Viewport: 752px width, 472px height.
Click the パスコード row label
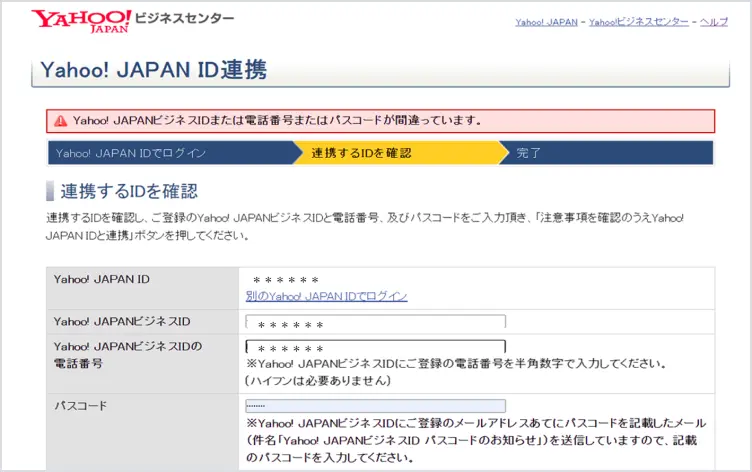pos(81,406)
